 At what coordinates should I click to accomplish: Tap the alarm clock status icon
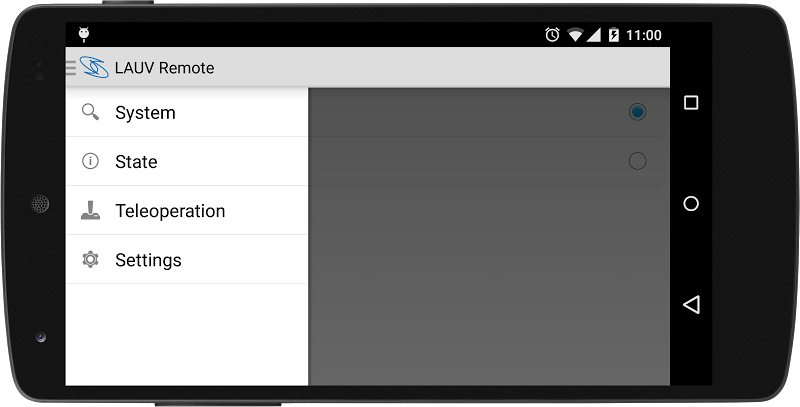pos(552,35)
